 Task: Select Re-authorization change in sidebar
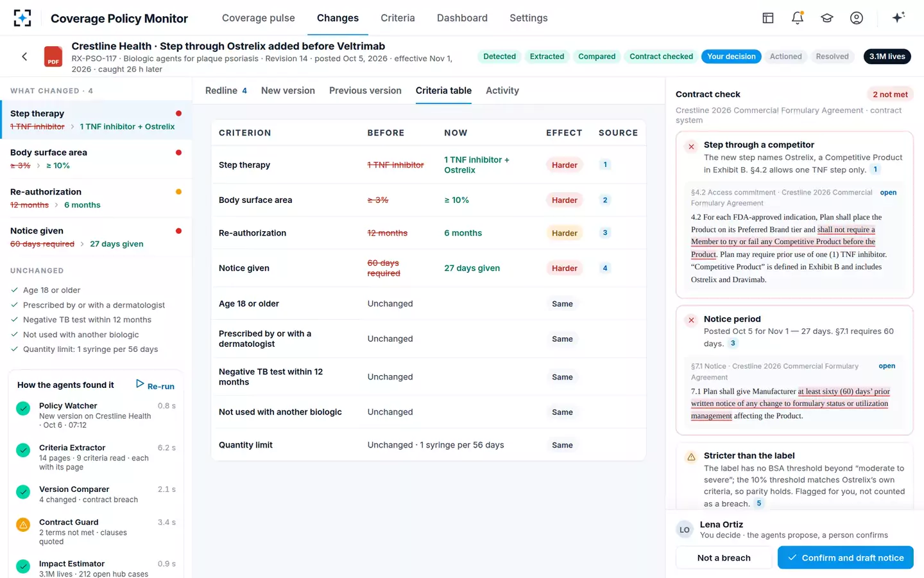(x=96, y=198)
